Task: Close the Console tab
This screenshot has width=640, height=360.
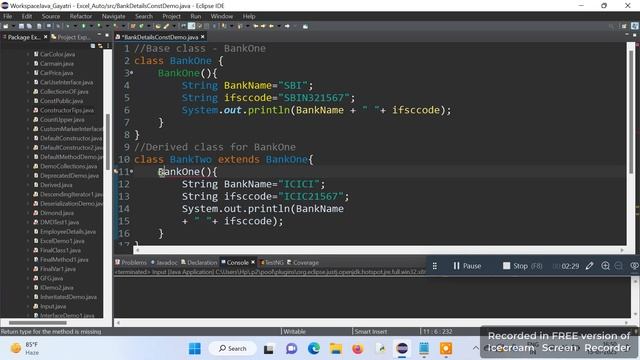Action: click(x=253, y=262)
